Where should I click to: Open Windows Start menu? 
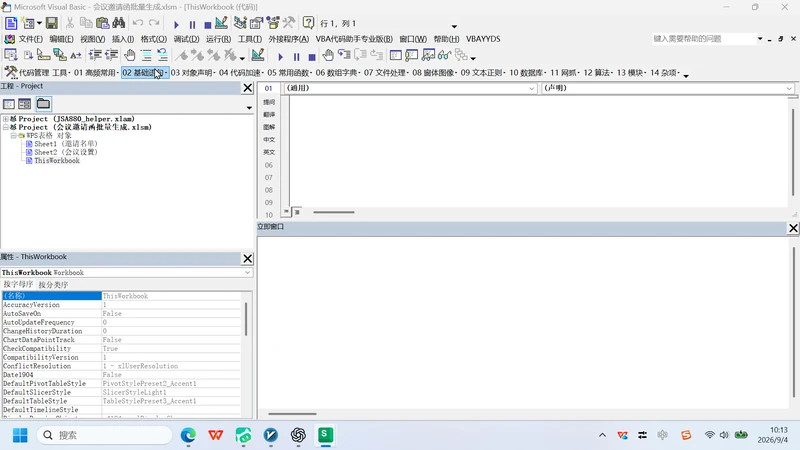pos(20,435)
